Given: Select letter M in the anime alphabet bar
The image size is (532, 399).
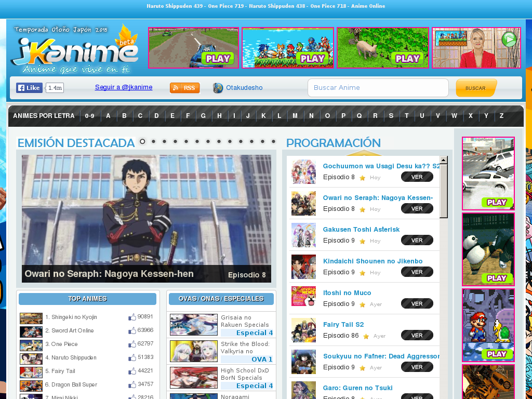Looking at the screenshot, I should (295, 115).
